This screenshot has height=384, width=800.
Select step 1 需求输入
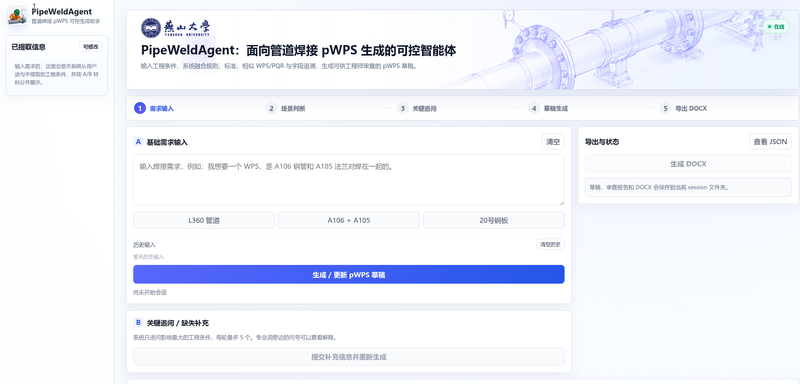point(155,109)
